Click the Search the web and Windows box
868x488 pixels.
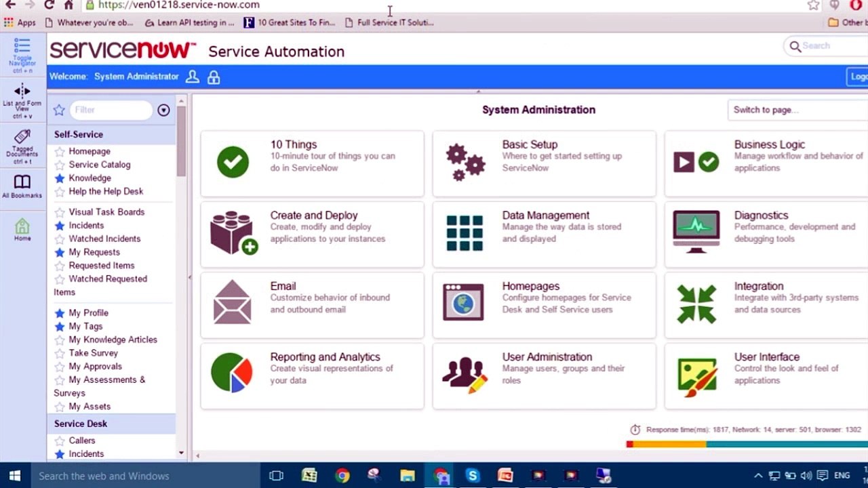click(x=144, y=476)
